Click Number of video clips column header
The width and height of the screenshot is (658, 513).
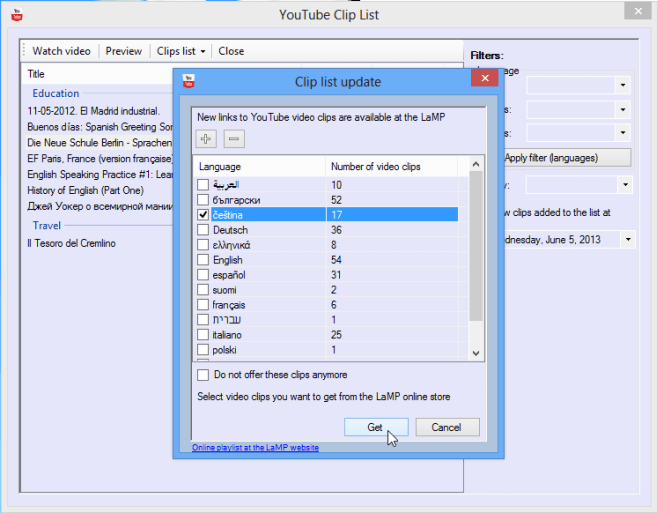click(x=391, y=167)
